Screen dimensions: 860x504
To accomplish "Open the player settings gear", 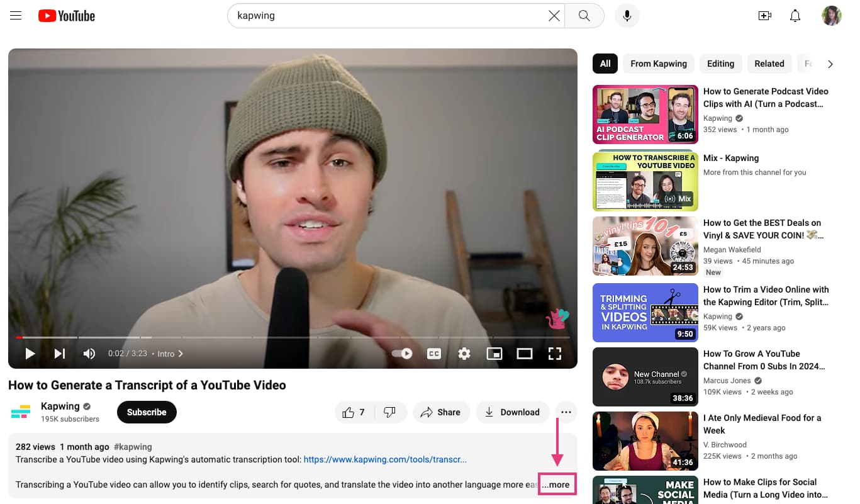I will pos(464,354).
